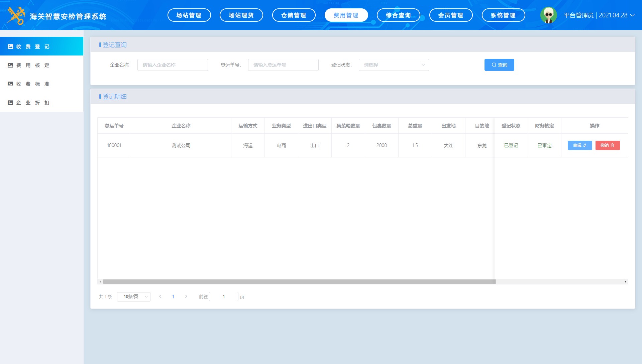Click the red 撤销 button for 100001

607,145
